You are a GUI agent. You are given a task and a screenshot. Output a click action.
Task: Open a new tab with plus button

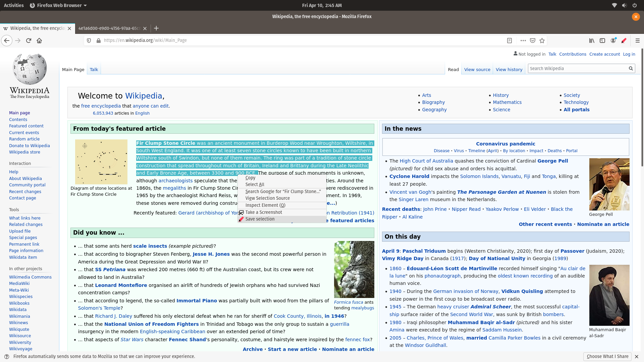click(156, 28)
